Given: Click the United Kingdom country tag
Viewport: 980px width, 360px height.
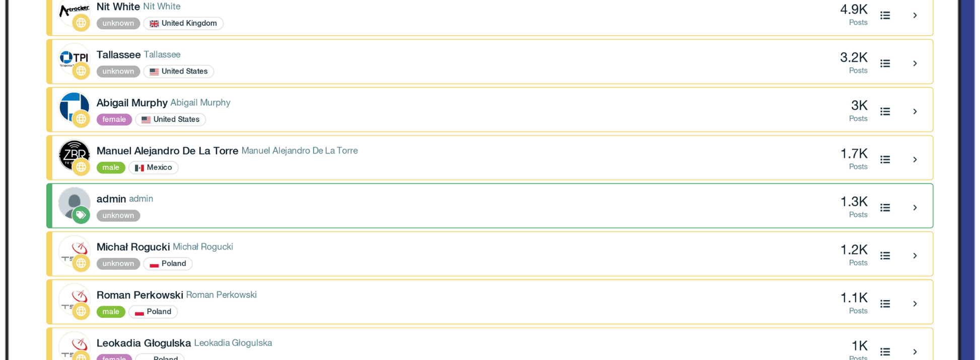Looking at the screenshot, I should [183, 23].
